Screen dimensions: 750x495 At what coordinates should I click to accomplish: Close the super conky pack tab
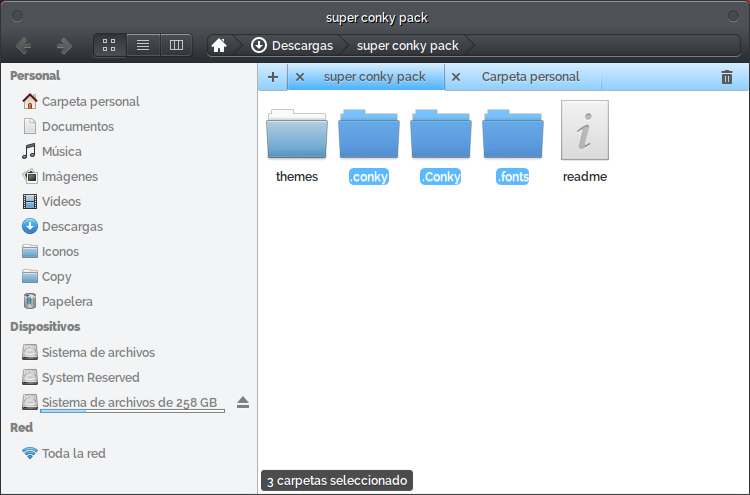pos(300,77)
